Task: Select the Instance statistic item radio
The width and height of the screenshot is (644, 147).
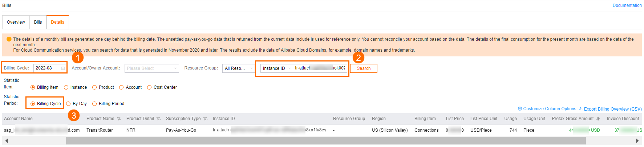Action: pos(66,87)
